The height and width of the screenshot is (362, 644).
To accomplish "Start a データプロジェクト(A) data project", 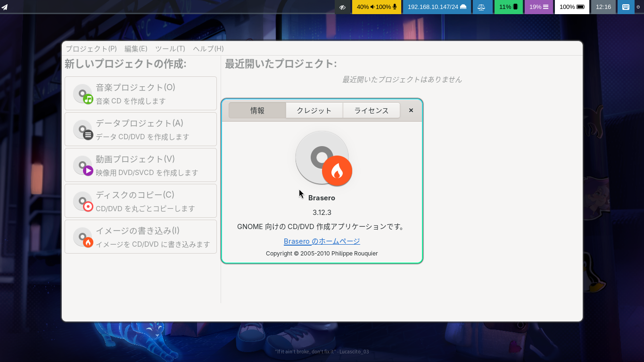I will (x=140, y=129).
